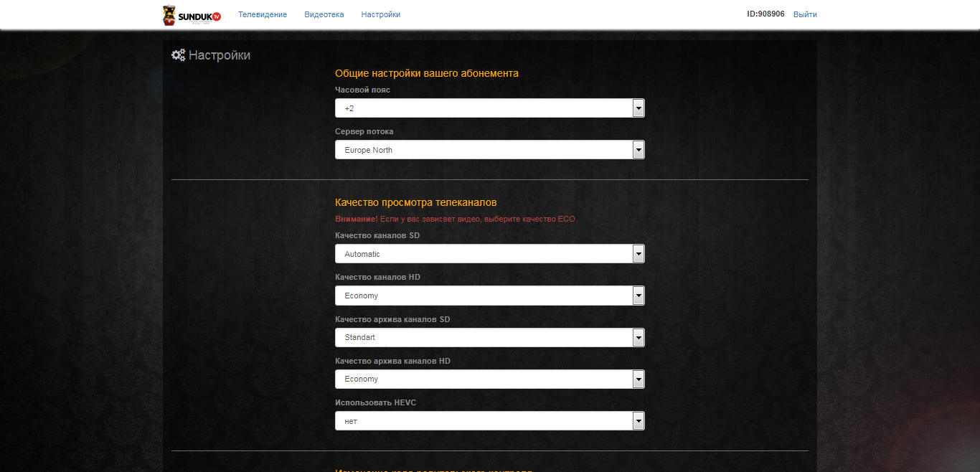Log out via the Выйти link

pos(805,14)
